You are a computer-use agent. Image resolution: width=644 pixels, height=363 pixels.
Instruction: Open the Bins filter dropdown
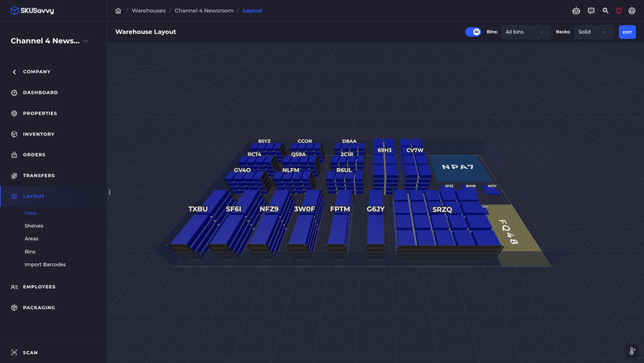click(526, 32)
